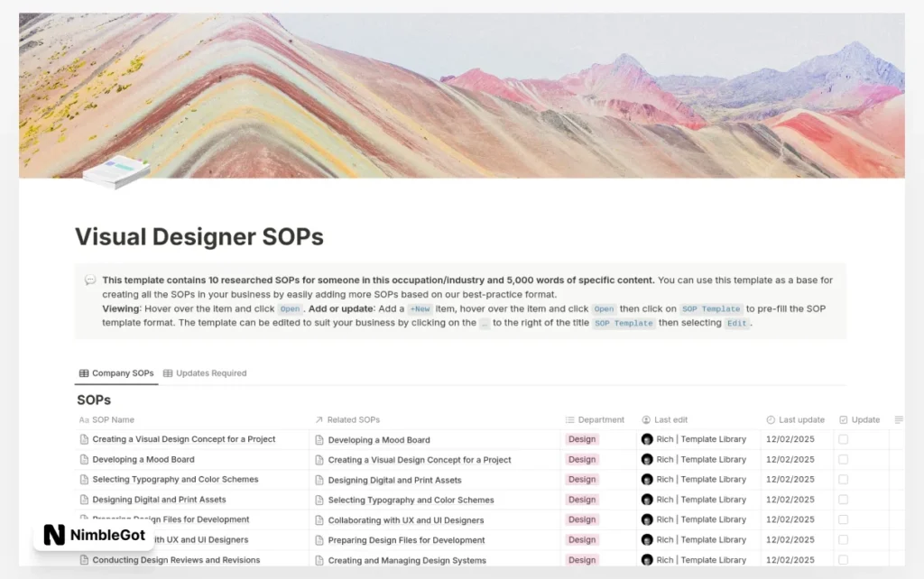The width and height of the screenshot is (924, 579).
Task: Click page icon of Designing Digital and Print Assets in SOP Name
Action: tap(84, 499)
